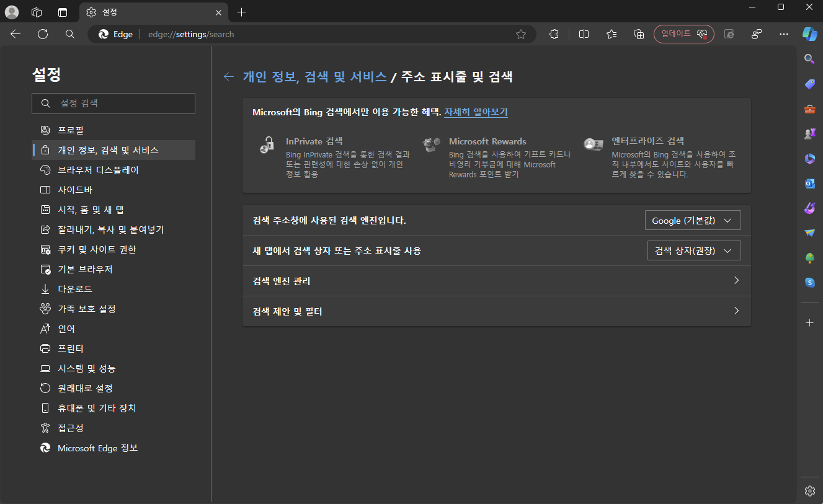The width and height of the screenshot is (823, 504).
Task: Open the Shopping tag icon in sidebar
Action: tap(809, 84)
